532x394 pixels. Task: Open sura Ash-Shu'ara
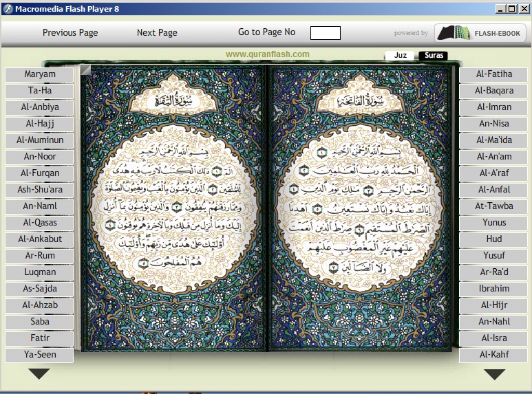39,190
